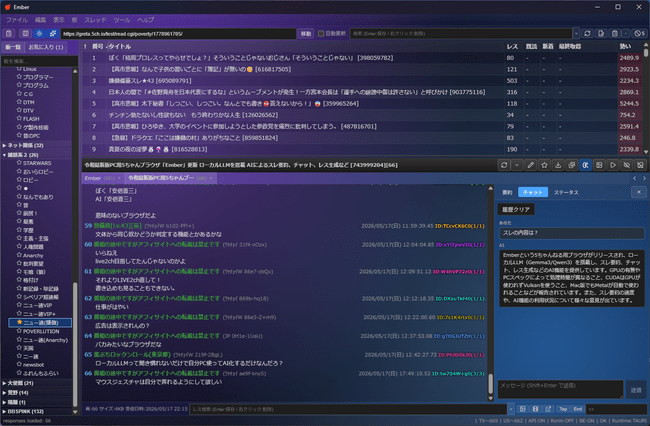Toggle the star next to FLASH board
This screenshot has width=650, height=426.
(x=19, y=119)
